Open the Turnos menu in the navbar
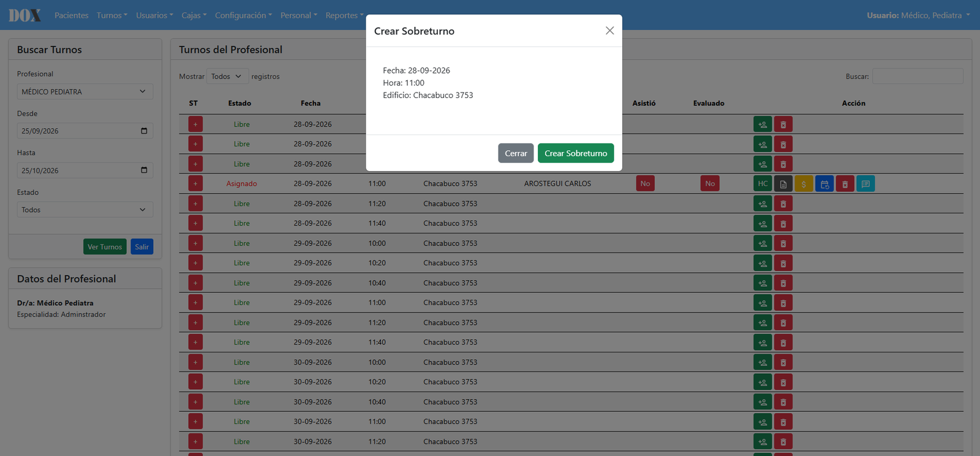Viewport: 980px width, 456px height. pyautogui.click(x=112, y=15)
